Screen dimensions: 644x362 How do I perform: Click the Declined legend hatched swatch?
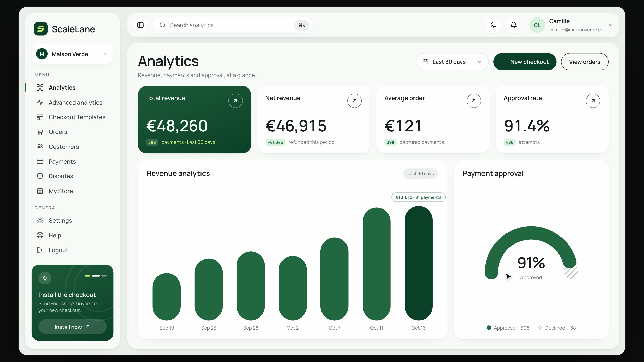tap(540, 328)
